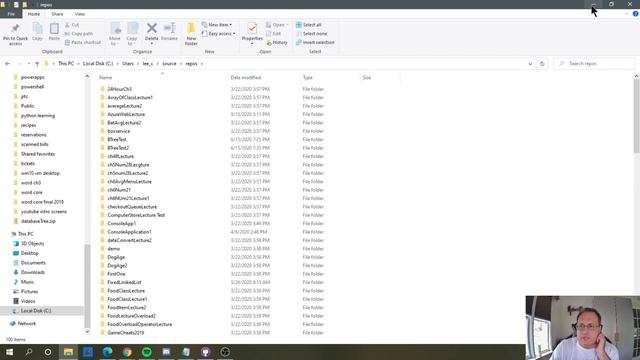
Task: Switch to the Home tab
Action: (x=34, y=14)
